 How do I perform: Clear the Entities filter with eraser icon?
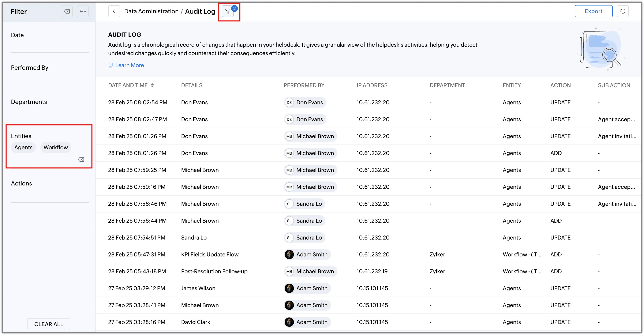click(81, 159)
